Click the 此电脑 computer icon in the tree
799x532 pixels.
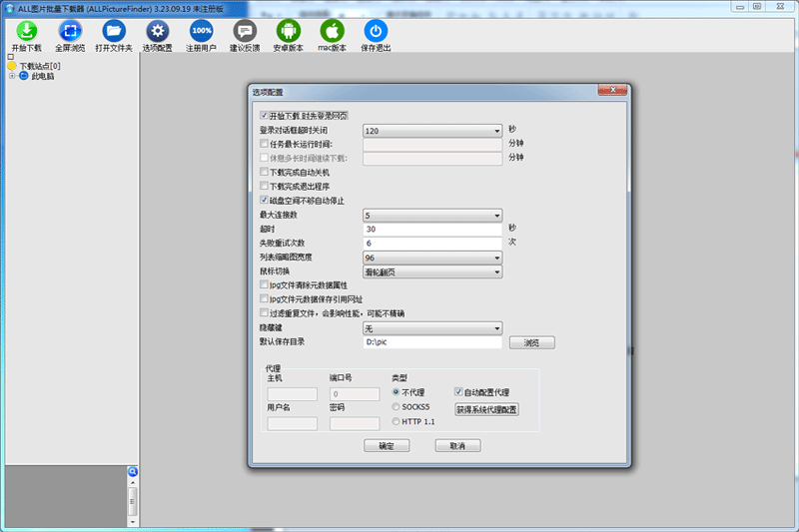point(23,76)
